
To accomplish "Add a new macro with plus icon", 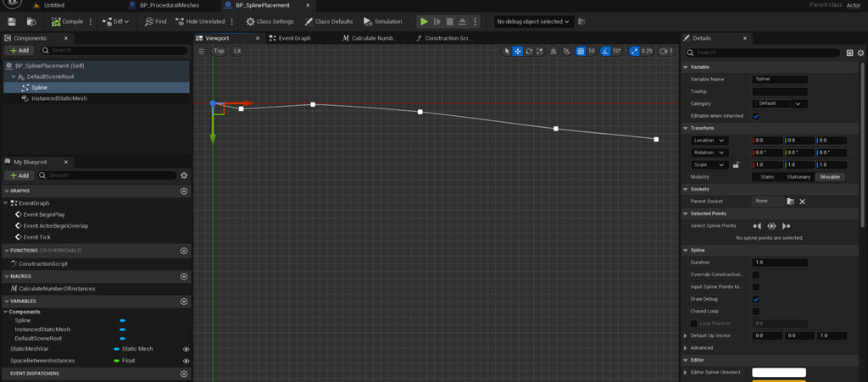I will tap(184, 276).
